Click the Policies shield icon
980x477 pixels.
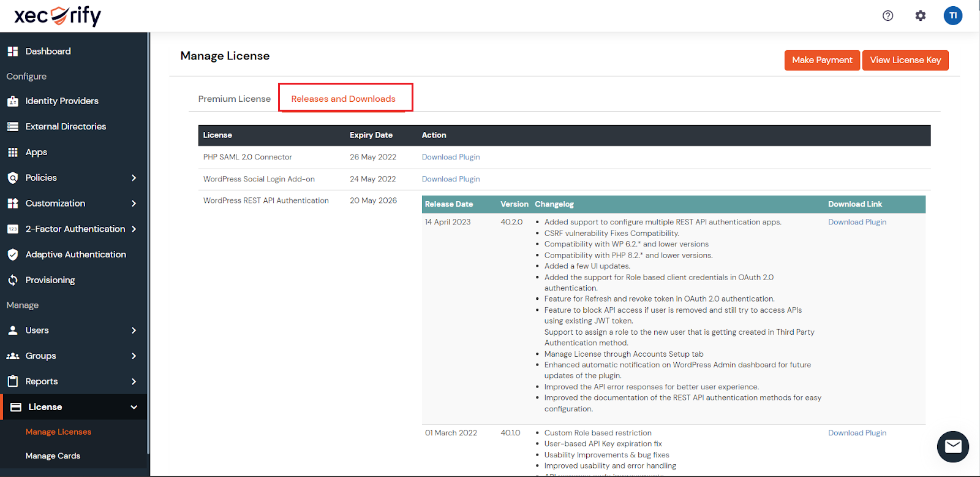point(12,178)
